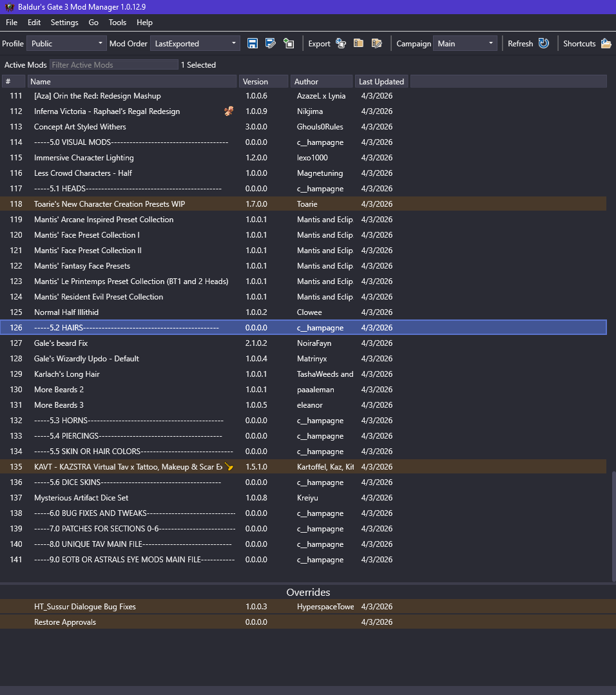This screenshot has height=695, width=616.
Task: Select Mantis' Le Printemps Preset Collection
Action: click(303, 281)
